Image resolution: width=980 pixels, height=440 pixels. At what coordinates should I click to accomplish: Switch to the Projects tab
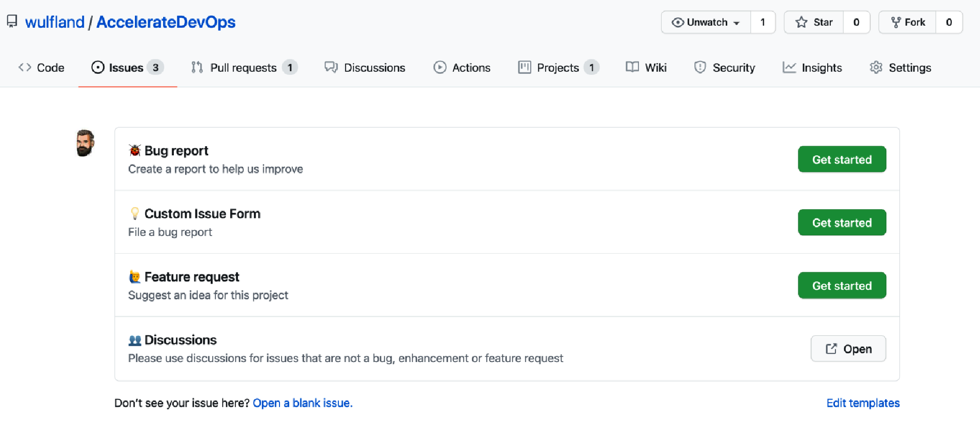tap(558, 68)
